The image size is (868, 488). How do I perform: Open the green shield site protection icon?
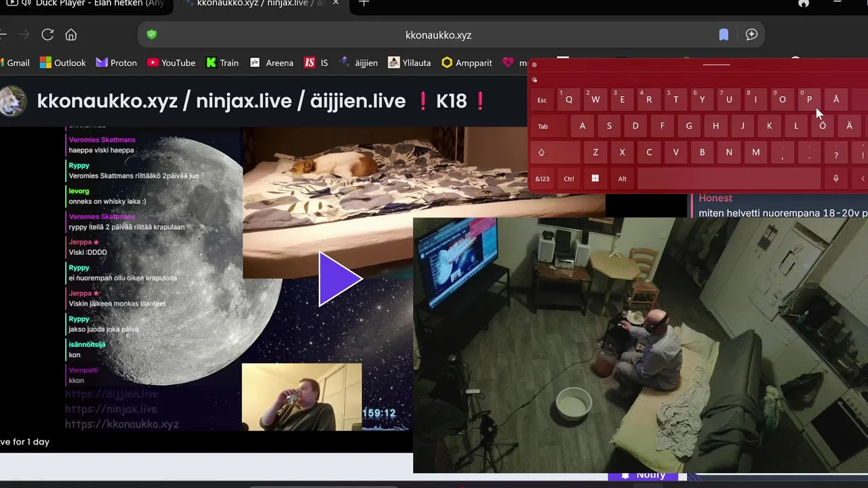point(152,35)
